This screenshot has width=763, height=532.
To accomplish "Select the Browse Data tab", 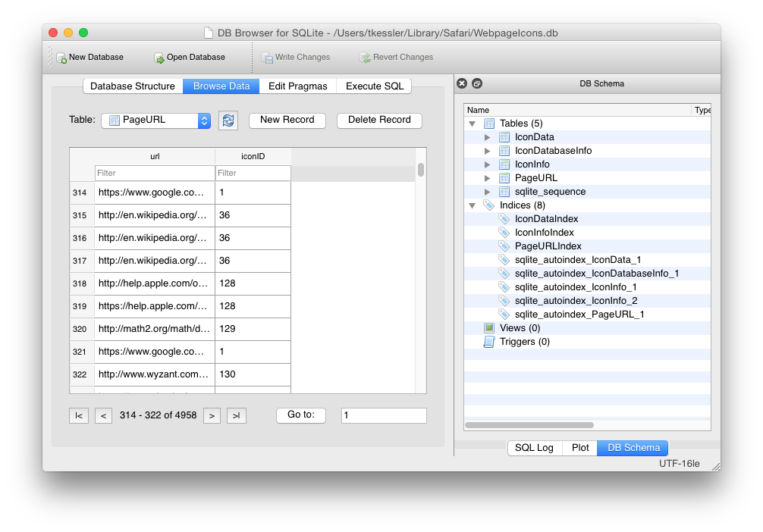I will (221, 86).
